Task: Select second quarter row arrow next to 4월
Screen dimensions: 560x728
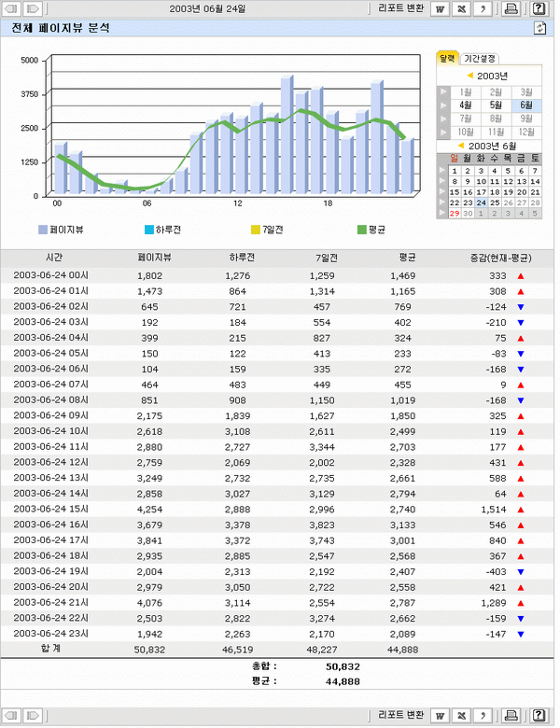Action: pyautogui.click(x=443, y=105)
